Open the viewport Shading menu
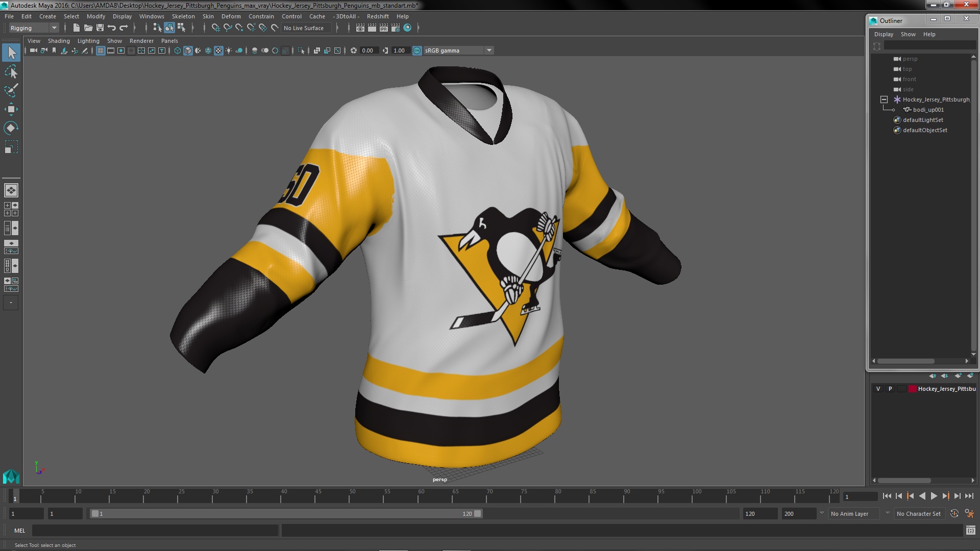The height and width of the screenshot is (551, 980). click(59, 41)
